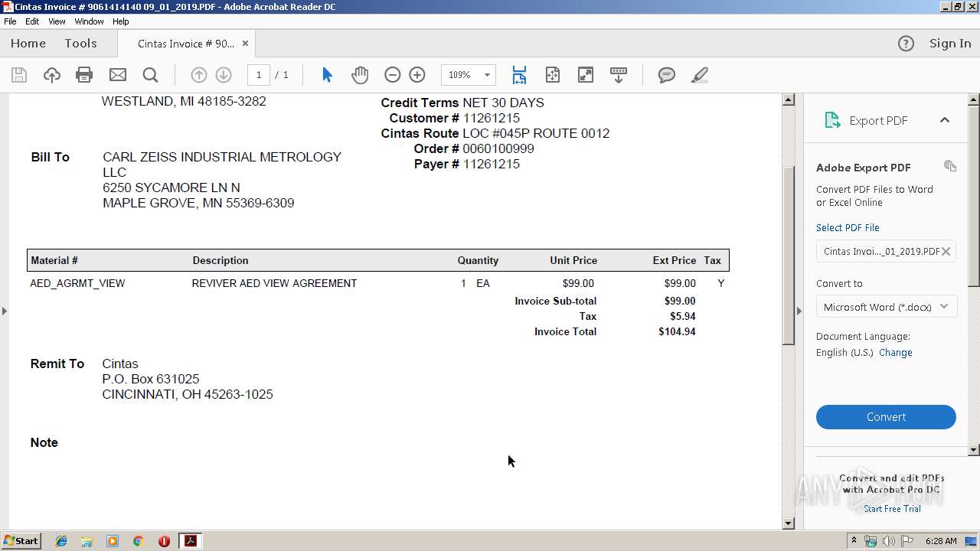The height and width of the screenshot is (551, 980).
Task: Click the page number input field
Action: [x=259, y=75]
